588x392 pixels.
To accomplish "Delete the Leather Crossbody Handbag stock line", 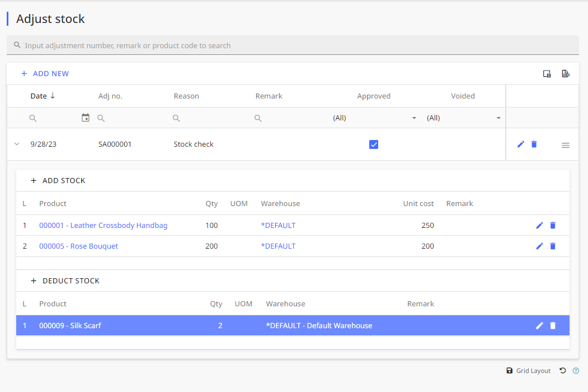I will point(553,225).
